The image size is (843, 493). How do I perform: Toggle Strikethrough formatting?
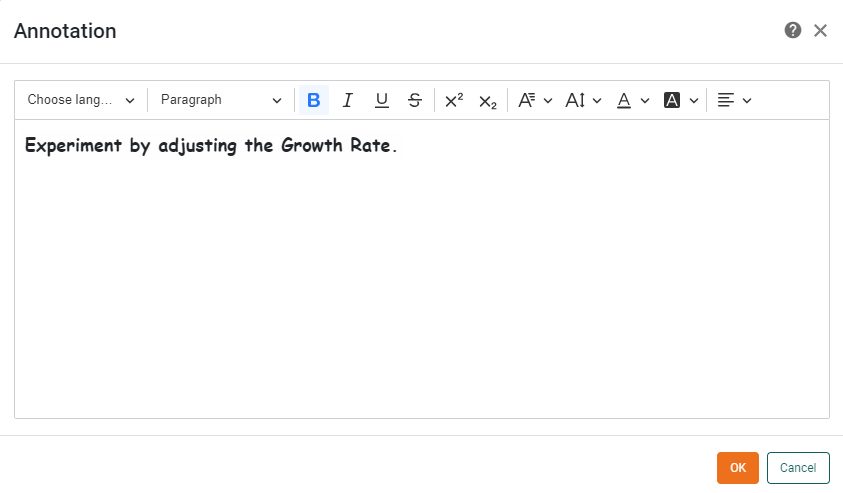415,100
